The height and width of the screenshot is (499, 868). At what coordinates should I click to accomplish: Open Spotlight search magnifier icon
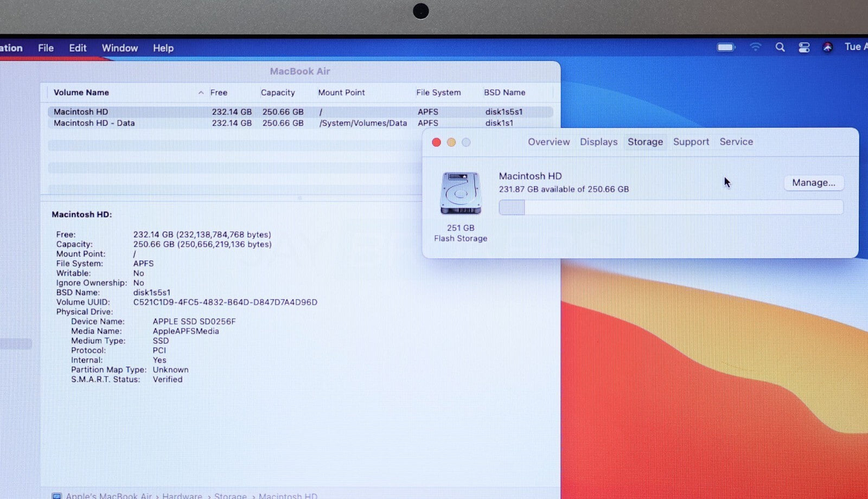tap(780, 47)
